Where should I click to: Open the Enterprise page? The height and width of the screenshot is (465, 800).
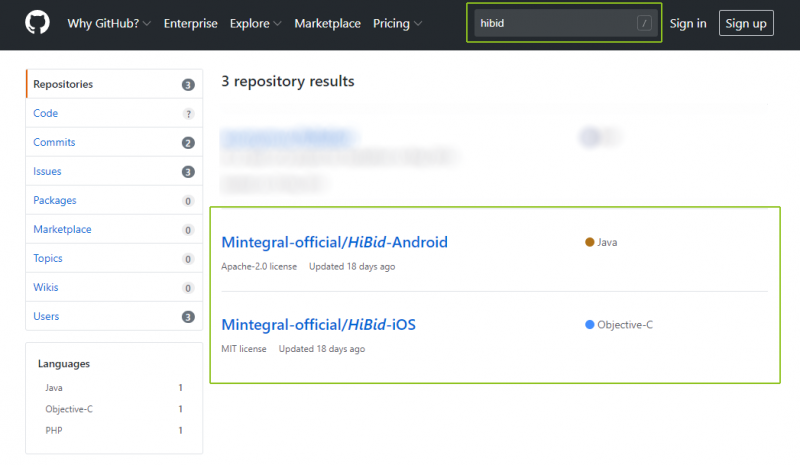click(190, 23)
